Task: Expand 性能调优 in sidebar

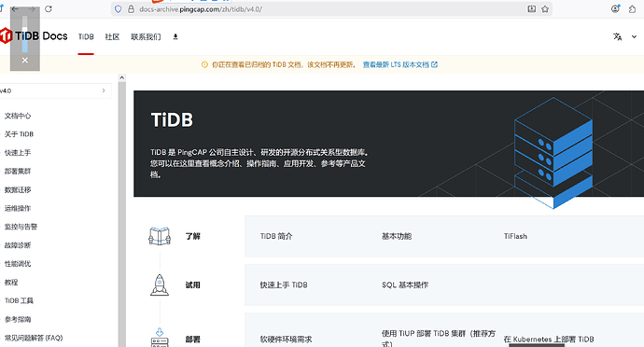Action: click(x=18, y=264)
